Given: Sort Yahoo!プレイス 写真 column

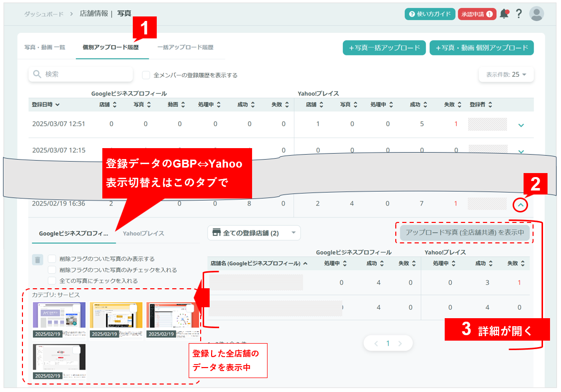Looking at the screenshot, I should 355,104.
